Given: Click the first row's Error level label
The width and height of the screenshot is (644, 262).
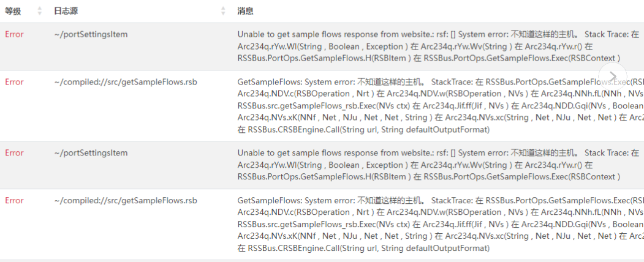Looking at the screenshot, I should pyautogui.click(x=14, y=34).
